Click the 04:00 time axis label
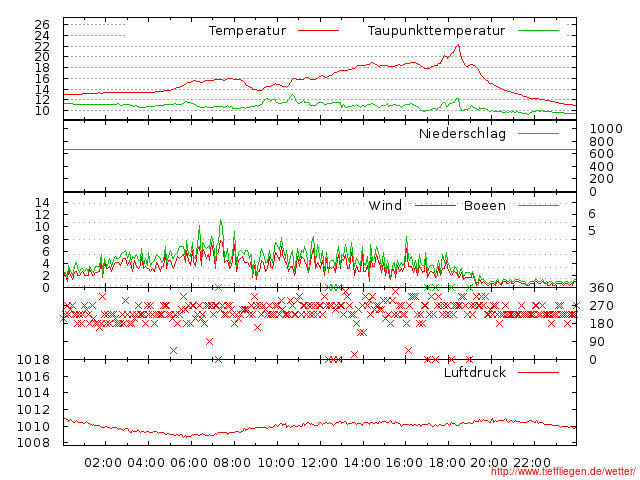 pyautogui.click(x=146, y=463)
